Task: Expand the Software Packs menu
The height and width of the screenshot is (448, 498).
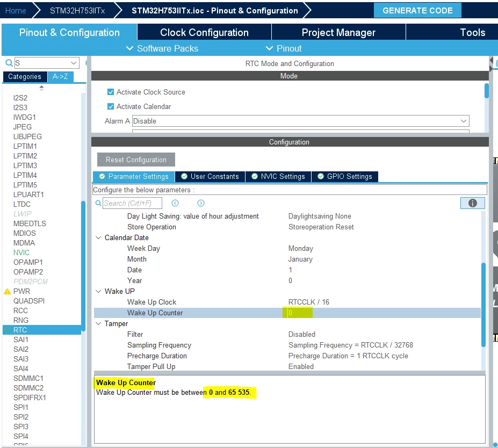Action: 162,48
